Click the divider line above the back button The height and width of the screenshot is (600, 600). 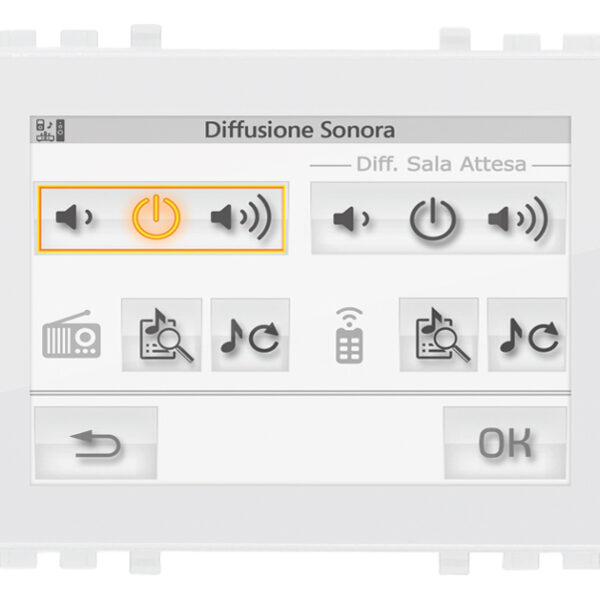[x=300, y=393]
